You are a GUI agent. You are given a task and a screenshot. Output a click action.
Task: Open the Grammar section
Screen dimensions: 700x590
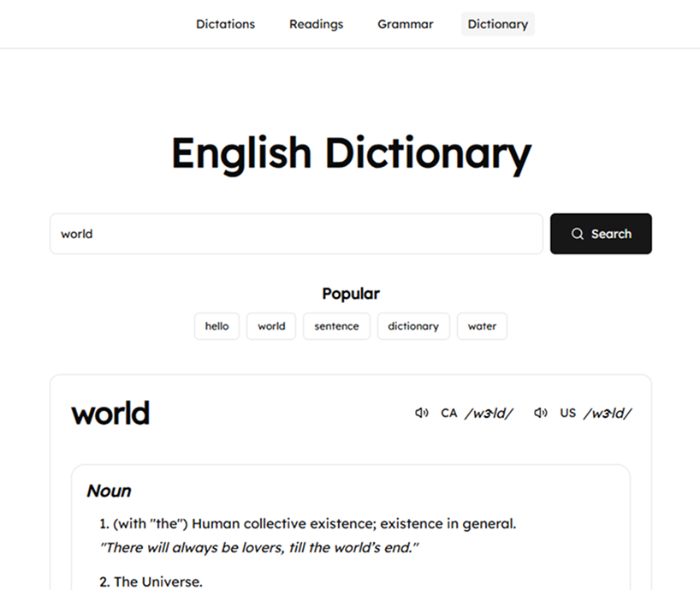pos(405,24)
